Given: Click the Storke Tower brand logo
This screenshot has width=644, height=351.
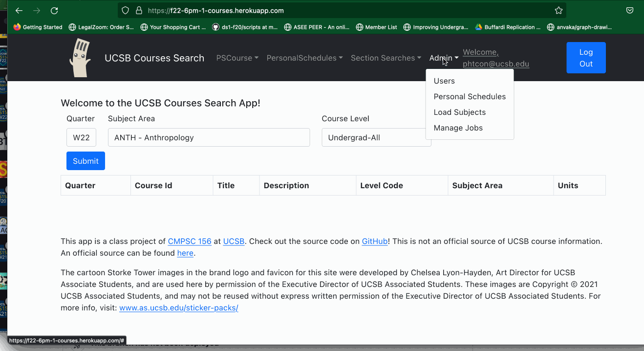Looking at the screenshot, I should coord(80,57).
